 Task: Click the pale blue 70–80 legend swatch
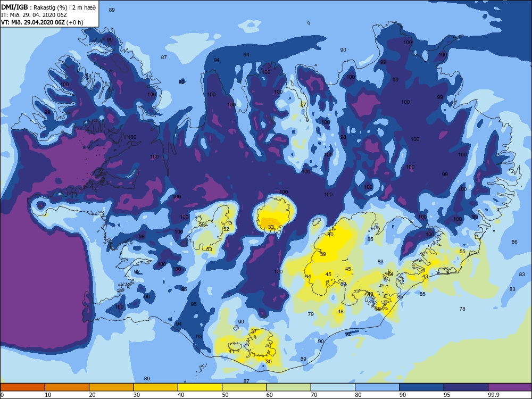[x=333, y=387]
